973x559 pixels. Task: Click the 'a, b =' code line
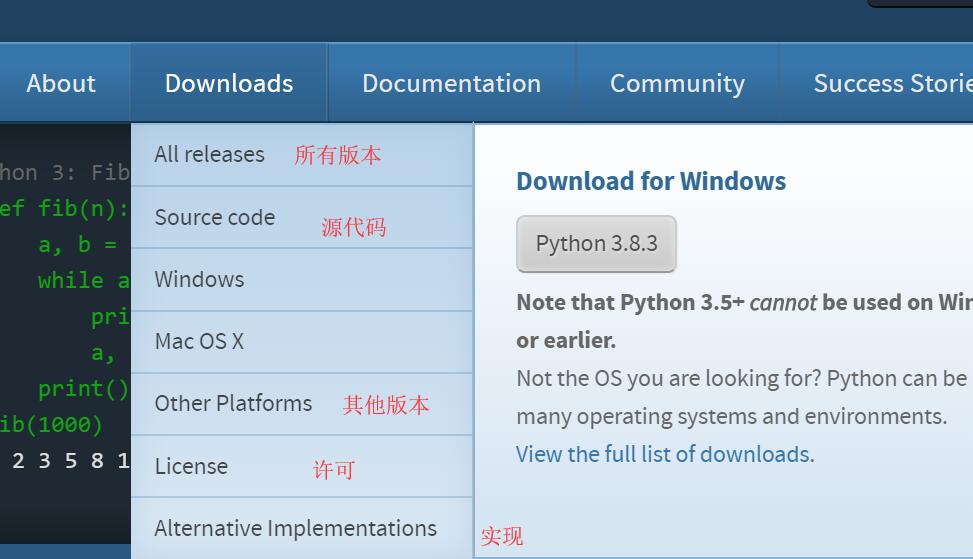click(x=78, y=244)
